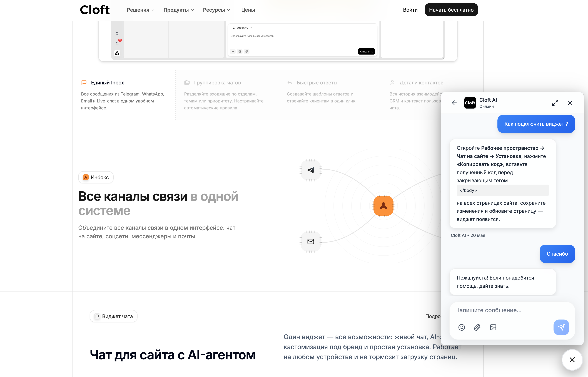Click the Cloft logo in header
This screenshot has width=588, height=377.
click(94, 10)
